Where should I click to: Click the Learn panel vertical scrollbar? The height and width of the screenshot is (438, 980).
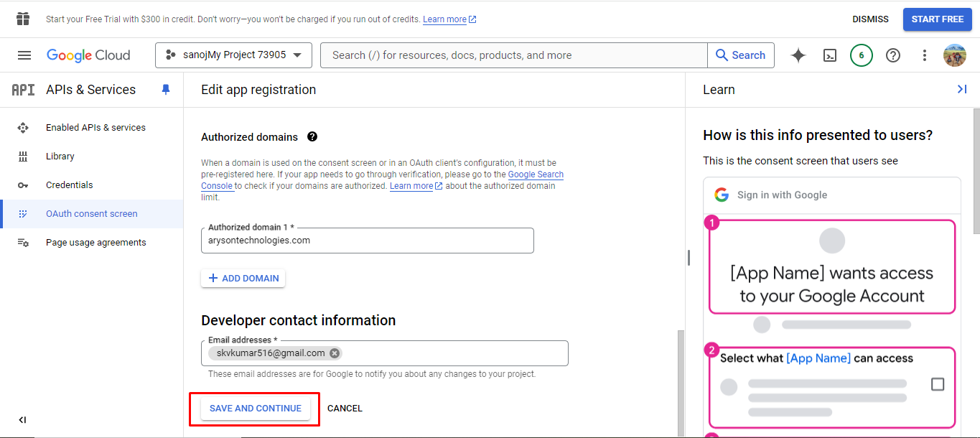(976, 172)
